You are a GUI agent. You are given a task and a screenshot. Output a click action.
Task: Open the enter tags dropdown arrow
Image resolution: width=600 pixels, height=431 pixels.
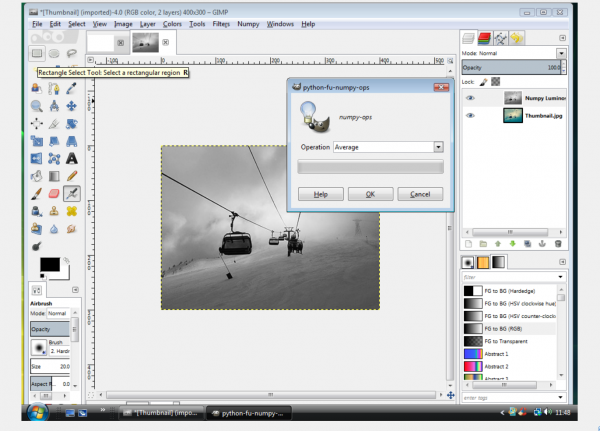coord(560,397)
